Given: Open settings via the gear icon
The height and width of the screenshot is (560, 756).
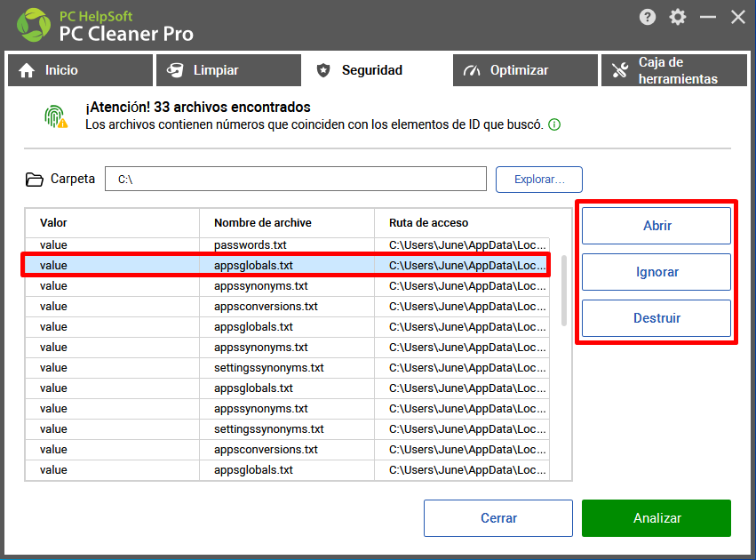Looking at the screenshot, I should (678, 17).
